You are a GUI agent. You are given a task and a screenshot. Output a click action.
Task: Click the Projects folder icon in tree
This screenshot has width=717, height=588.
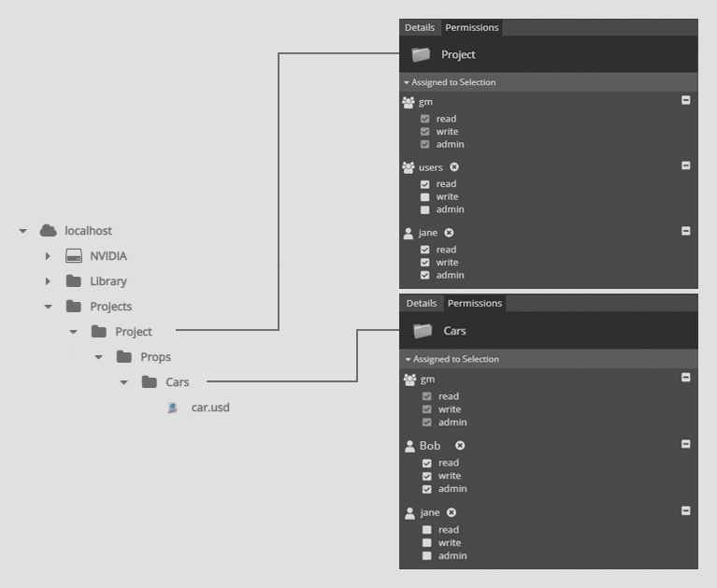(x=74, y=306)
